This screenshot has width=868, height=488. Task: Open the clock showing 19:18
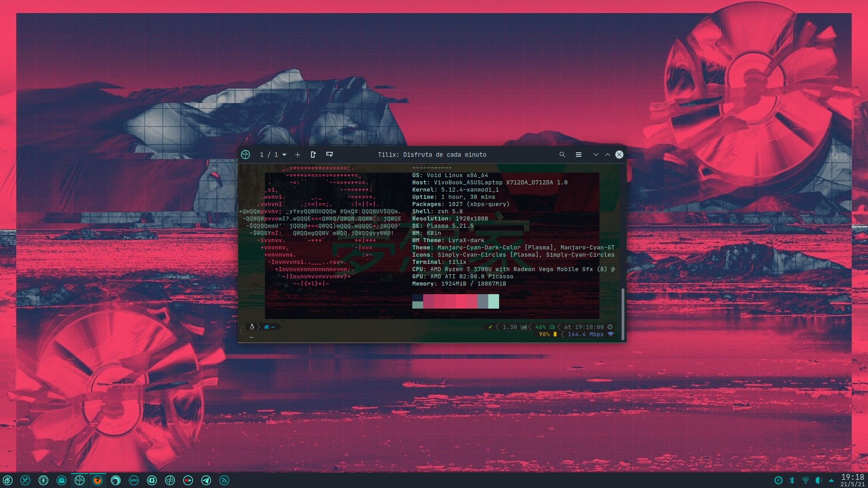click(x=852, y=480)
